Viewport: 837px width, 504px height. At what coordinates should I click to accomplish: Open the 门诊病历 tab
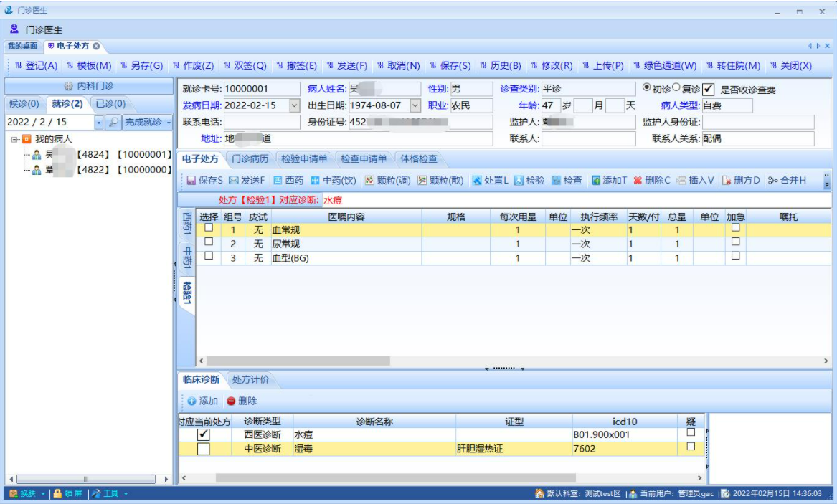[250, 159]
